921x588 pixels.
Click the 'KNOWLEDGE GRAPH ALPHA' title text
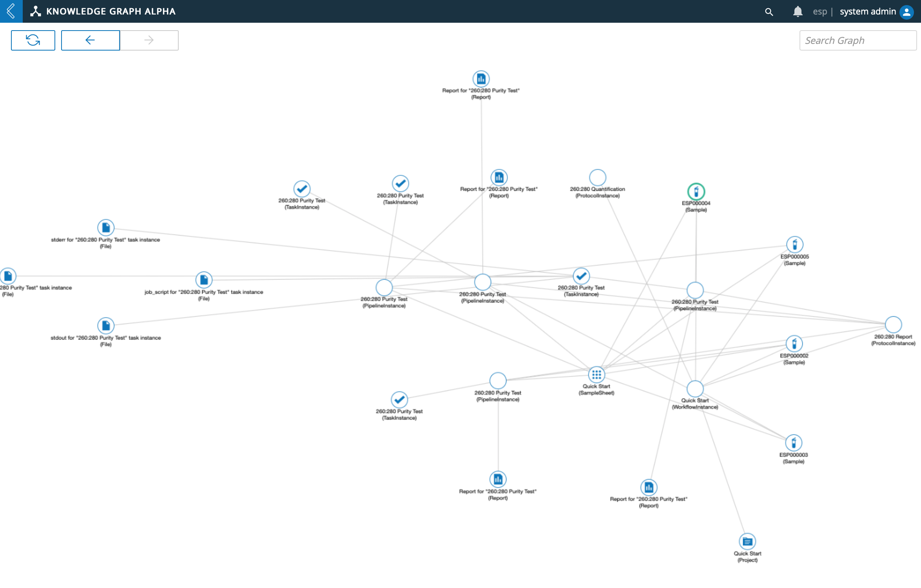coord(111,11)
